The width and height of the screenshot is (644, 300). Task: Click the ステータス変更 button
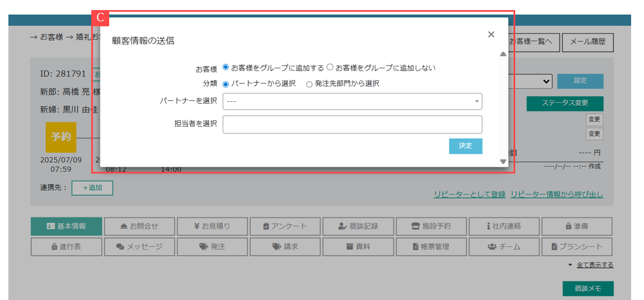coord(564,104)
